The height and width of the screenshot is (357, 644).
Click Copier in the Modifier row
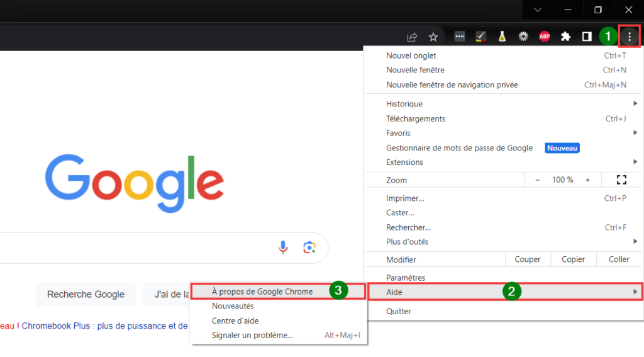click(574, 259)
